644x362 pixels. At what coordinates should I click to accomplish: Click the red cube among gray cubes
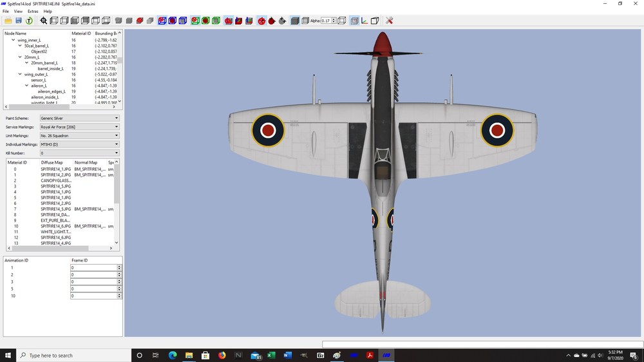pos(140,21)
